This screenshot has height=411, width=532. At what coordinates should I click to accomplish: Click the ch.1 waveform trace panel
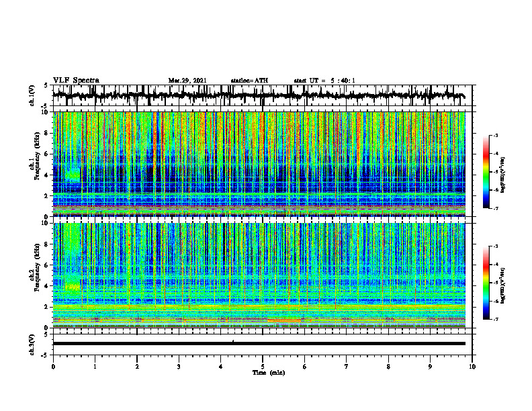click(x=263, y=95)
